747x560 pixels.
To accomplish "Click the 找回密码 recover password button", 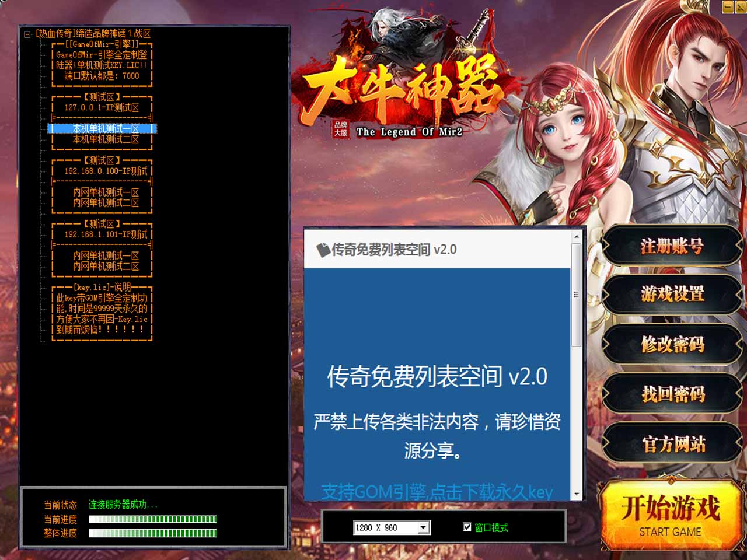I will 672,394.
